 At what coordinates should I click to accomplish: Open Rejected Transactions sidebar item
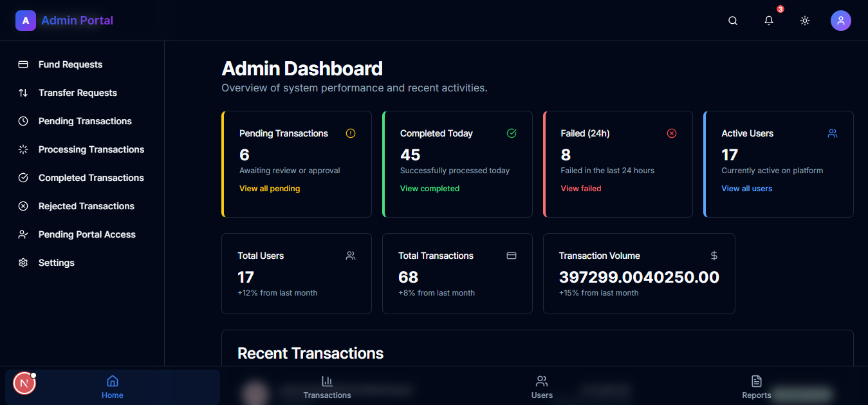point(82,206)
